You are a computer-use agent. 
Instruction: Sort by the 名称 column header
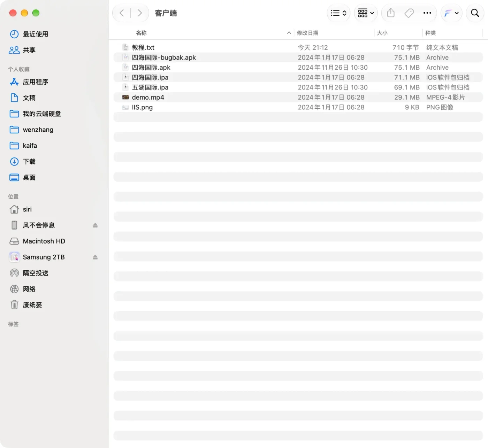pos(141,33)
